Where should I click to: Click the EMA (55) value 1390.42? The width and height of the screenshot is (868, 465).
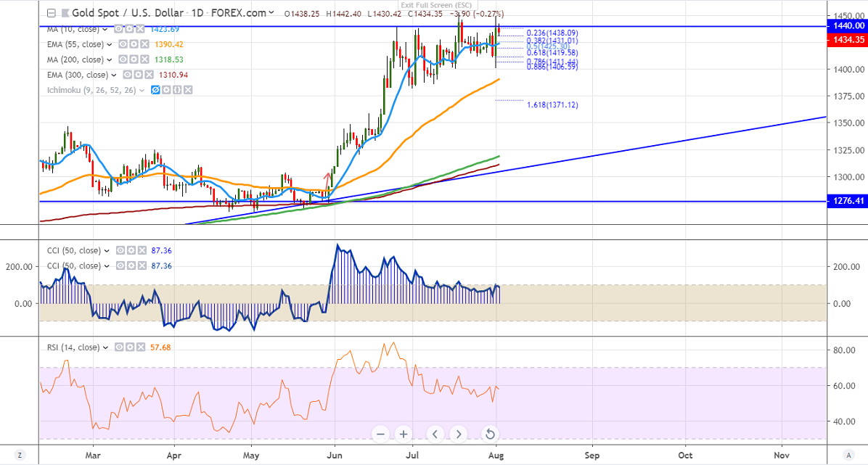click(x=171, y=44)
